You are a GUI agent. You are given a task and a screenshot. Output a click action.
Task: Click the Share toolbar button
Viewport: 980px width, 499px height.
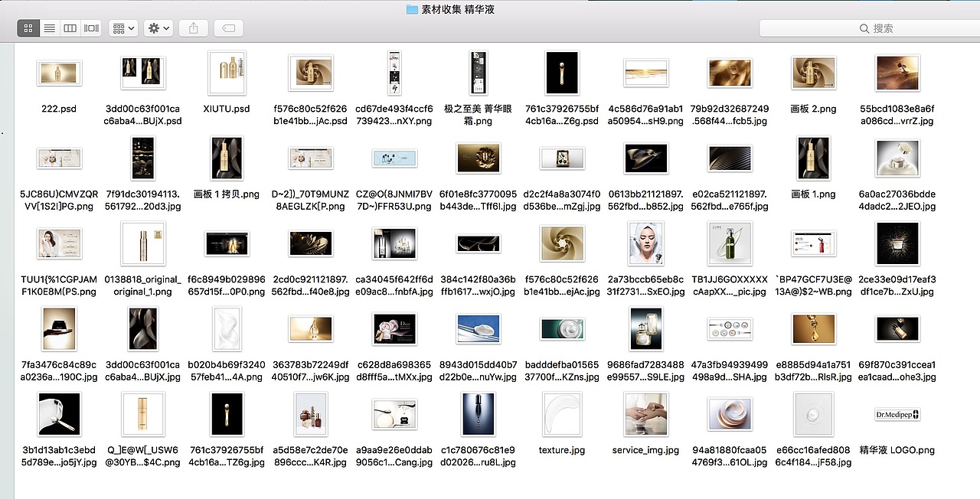click(x=193, y=28)
